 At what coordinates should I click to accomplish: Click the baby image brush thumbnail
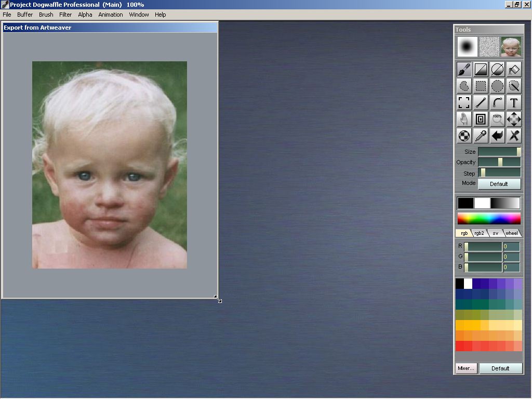click(511, 47)
